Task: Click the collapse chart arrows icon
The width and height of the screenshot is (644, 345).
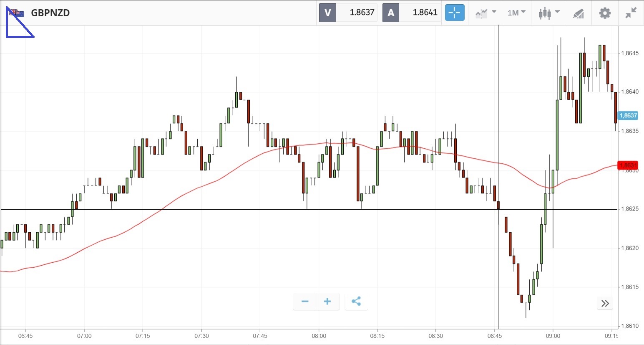Action: coord(631,13)
